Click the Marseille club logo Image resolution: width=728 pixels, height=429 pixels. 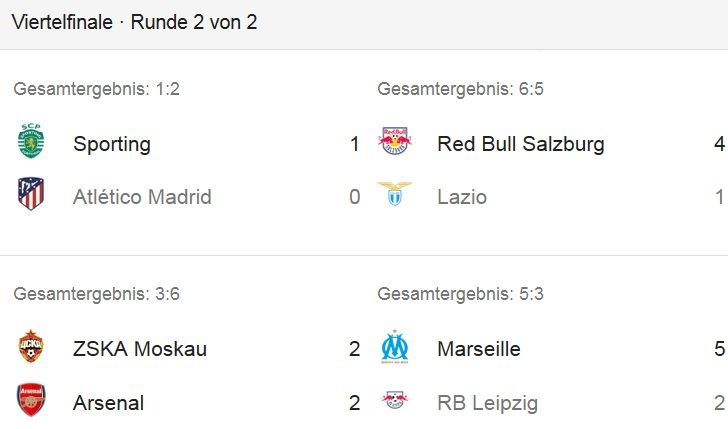(395, 347)
